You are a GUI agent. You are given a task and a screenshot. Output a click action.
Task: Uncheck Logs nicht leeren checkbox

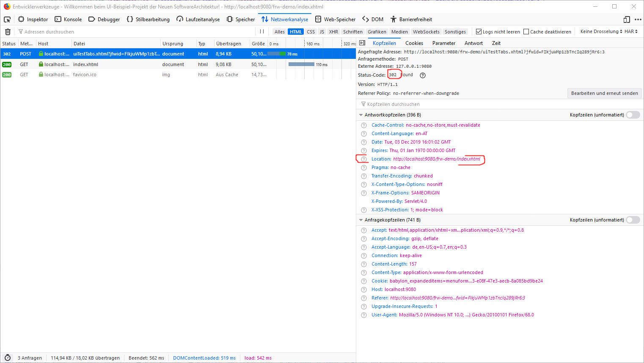479,32
